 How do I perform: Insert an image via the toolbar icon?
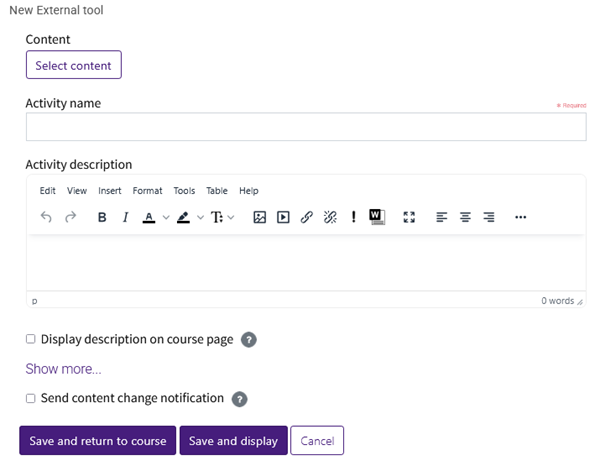pyautogui.click(x=259, y=217)
